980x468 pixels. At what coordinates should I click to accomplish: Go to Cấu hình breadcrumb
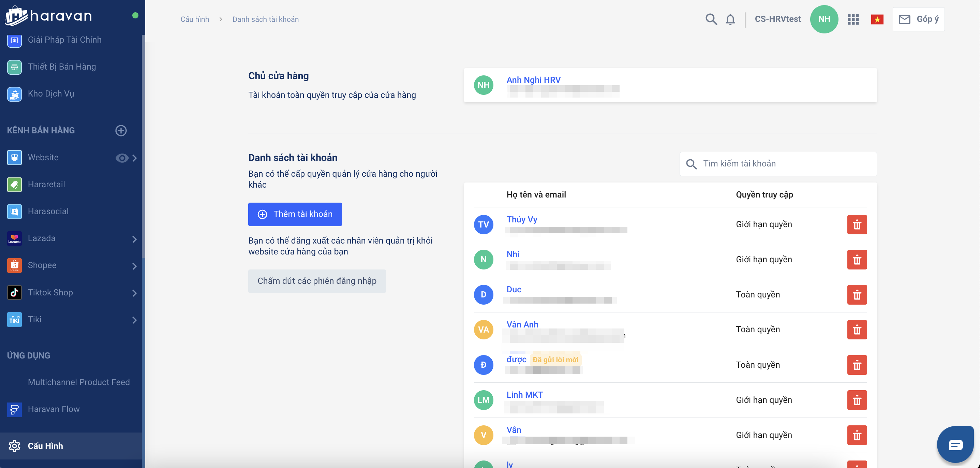[x=195, y=19]
